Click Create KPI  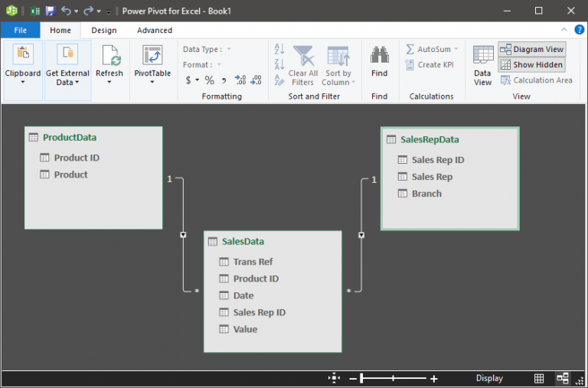(430, 65)
